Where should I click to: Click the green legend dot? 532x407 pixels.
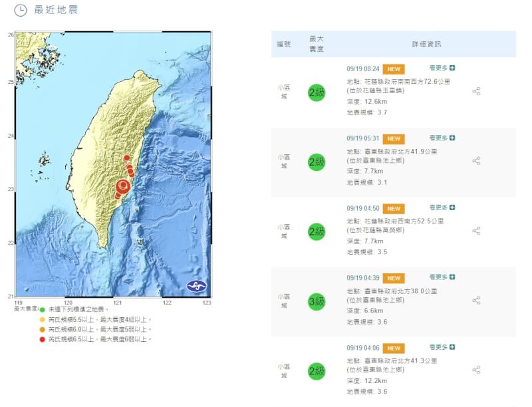pos(43,310)
